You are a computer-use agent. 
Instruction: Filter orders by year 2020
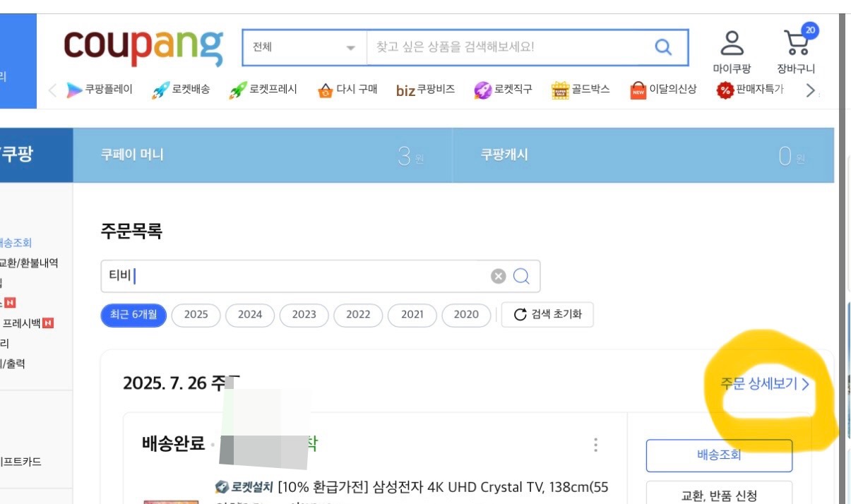pyautogui.click(x=465, y=316)
